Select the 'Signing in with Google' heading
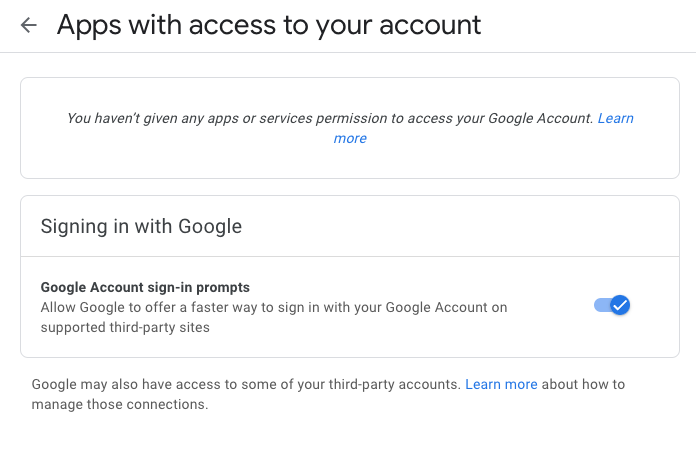 (x=141, y=226)
